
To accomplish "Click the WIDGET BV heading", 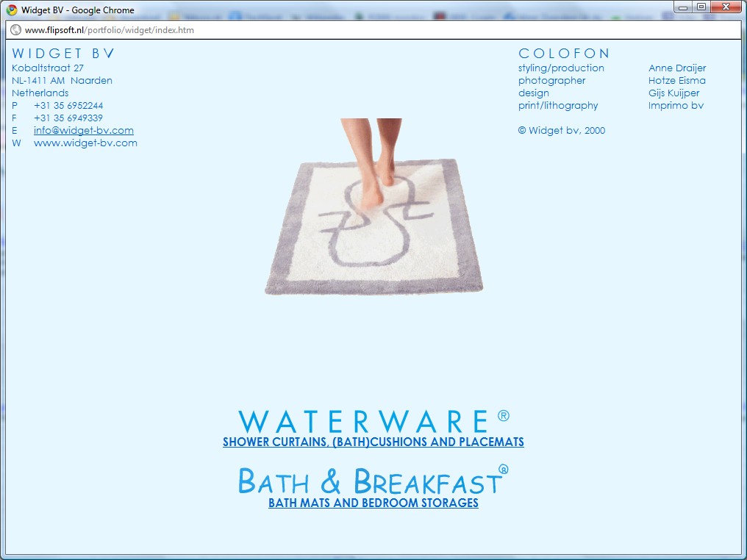I will pos(63,54).
